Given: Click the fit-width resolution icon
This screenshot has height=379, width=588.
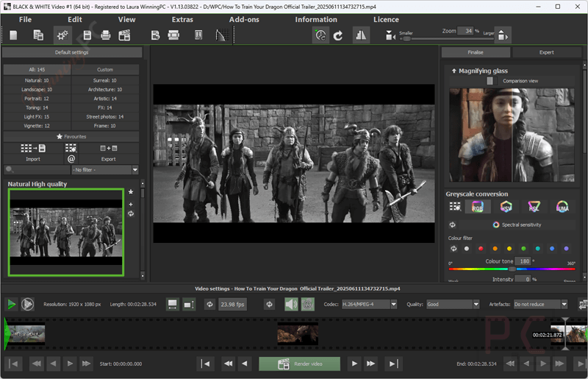Looking at the screenshot, I should click(x=172, y=304).
